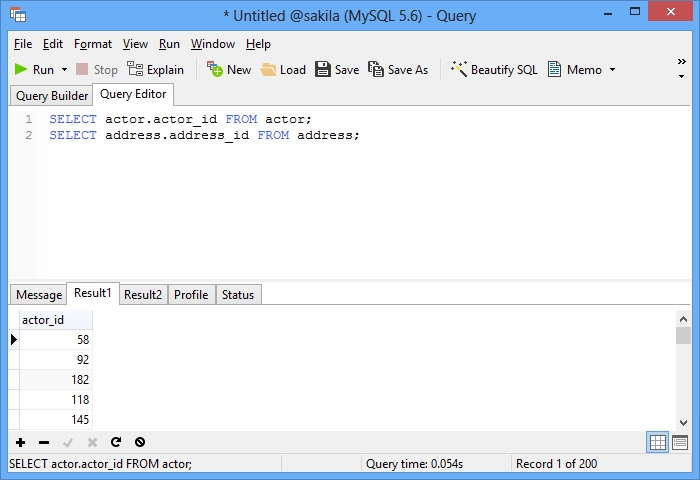This screenshot has height=480, width=700.
Task: Click the line number 2 in the gutter
Action: coord(29,135)
